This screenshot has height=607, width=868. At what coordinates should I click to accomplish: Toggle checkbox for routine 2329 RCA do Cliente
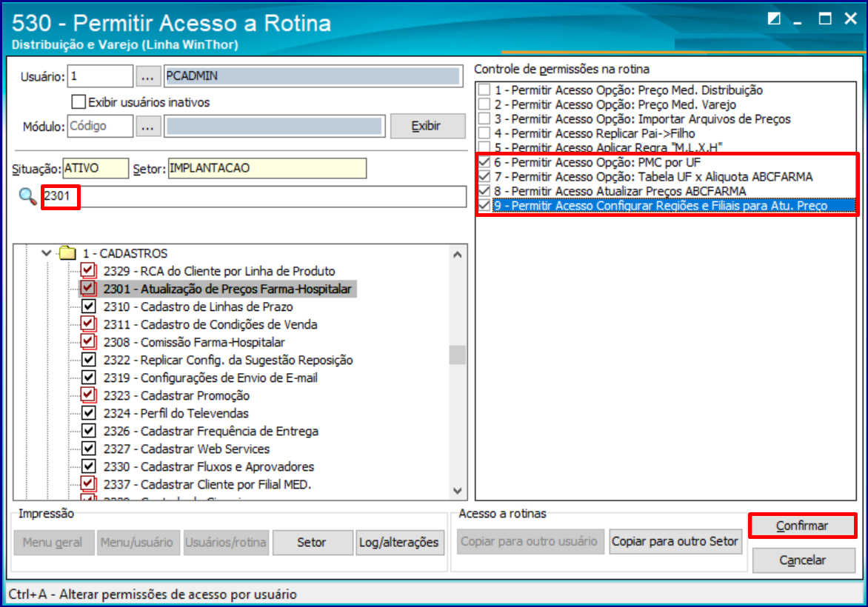tap(88, 271)
